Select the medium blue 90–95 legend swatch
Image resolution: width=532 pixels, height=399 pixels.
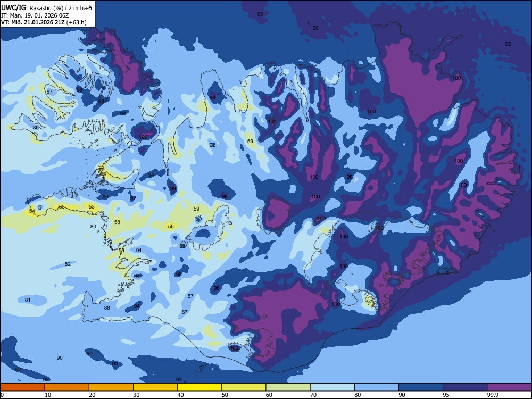click(x=421, y=387)
